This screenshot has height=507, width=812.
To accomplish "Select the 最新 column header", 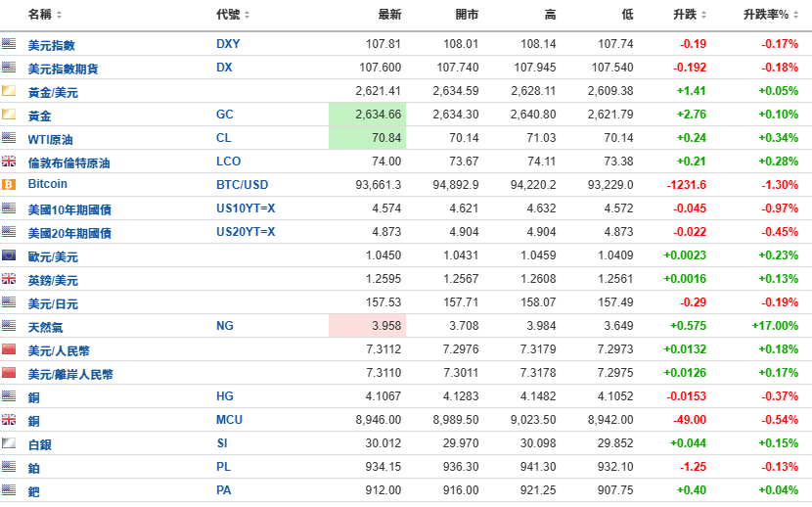I will pos(389,15).
